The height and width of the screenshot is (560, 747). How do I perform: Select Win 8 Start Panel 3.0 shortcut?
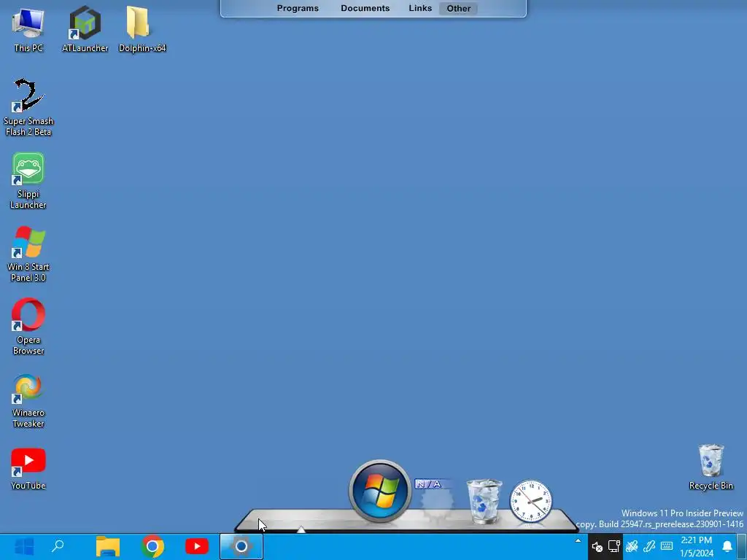point(28,254)
